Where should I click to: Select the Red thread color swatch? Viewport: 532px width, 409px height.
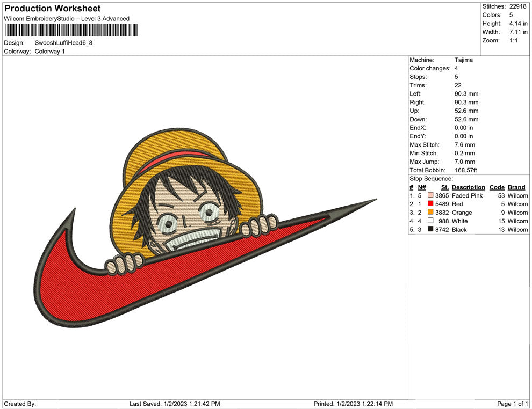(x=430, y=204)
